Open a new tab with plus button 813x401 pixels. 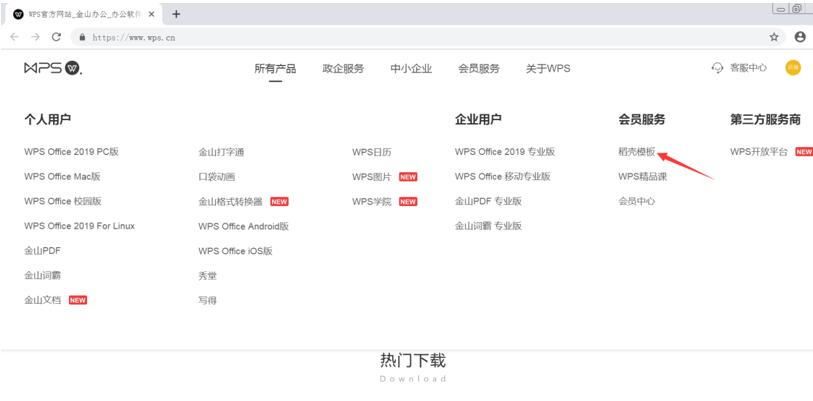click(x=176, y=14)
